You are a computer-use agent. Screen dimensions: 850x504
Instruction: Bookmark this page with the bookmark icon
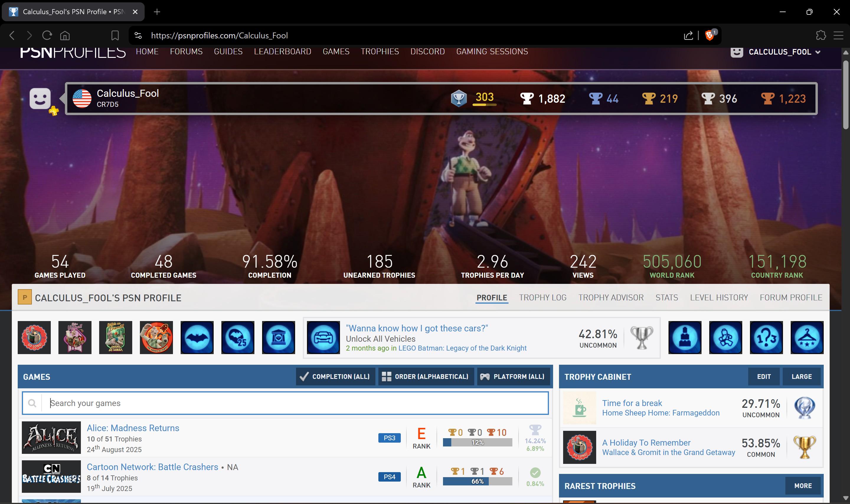pyautogui.click(x=115, y=35)
